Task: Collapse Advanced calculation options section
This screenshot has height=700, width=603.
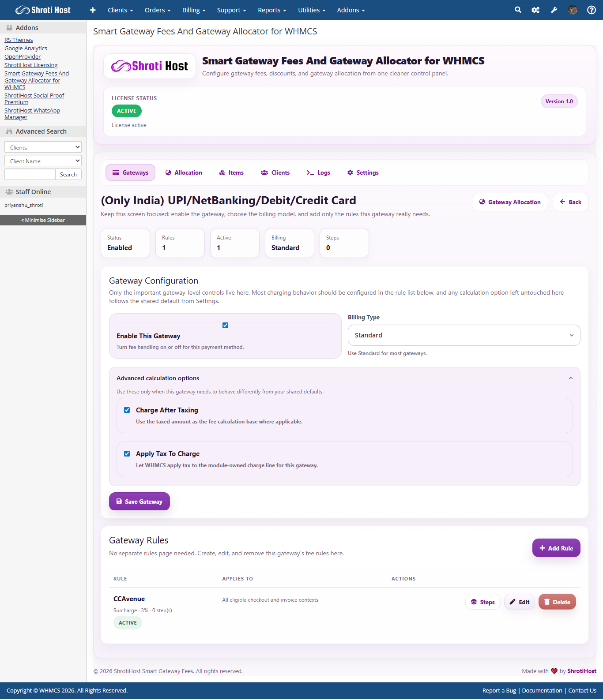Action: [x=570, y=378]
